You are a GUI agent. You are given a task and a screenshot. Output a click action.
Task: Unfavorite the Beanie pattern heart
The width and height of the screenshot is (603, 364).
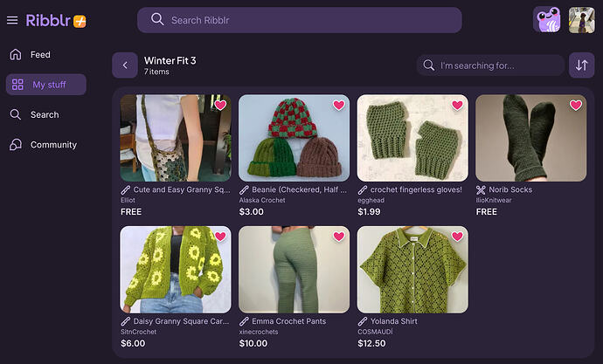[338, 106]
